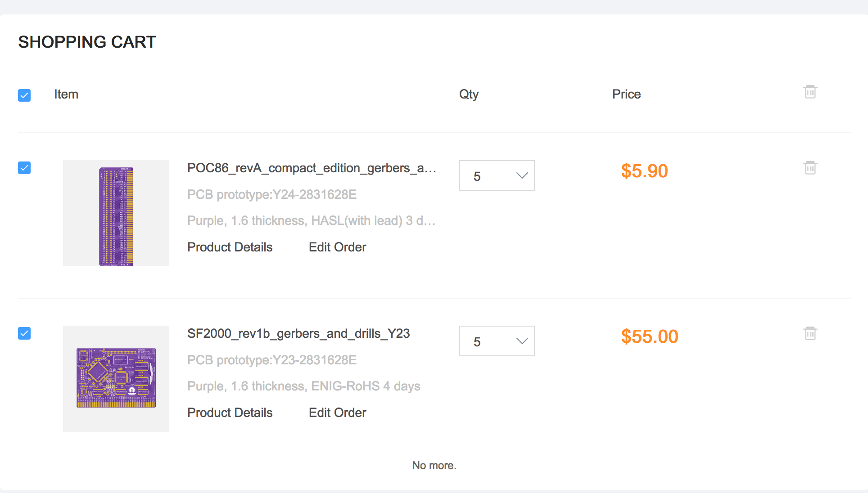Viewport: 868px width, 493px height.
Task: Click the $5.90 price of first item
Action: tap(644, 171)
